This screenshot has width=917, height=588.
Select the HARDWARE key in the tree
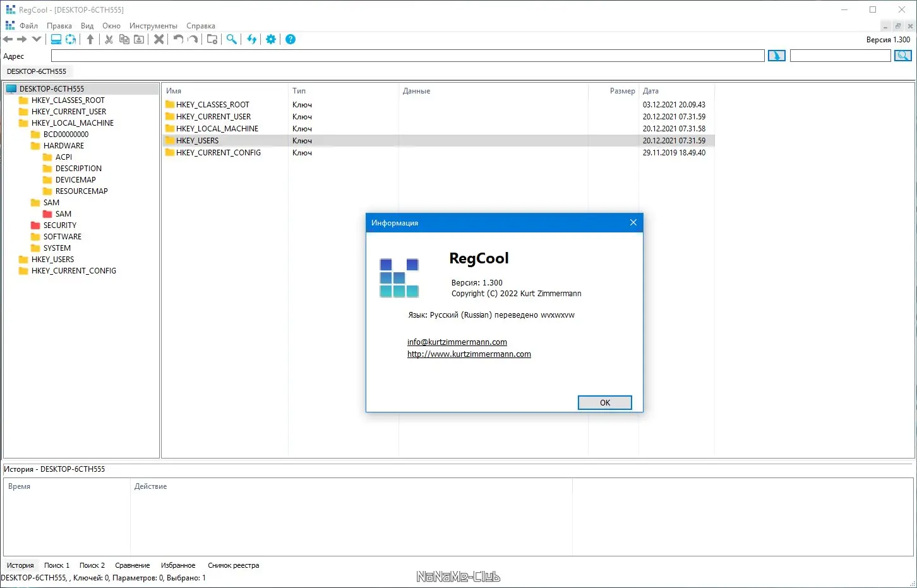click(63, 146)
